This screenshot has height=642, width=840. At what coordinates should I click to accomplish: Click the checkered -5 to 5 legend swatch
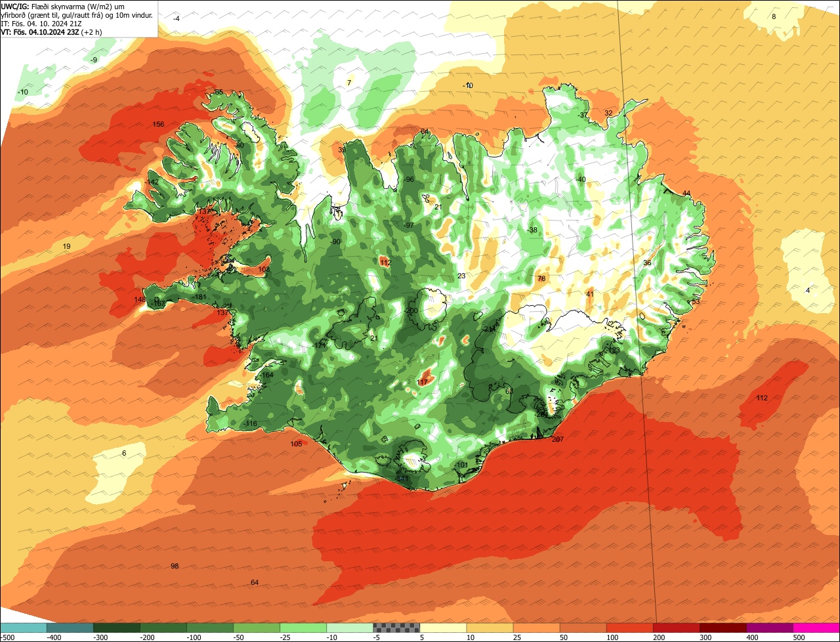(x=396, y=628)
